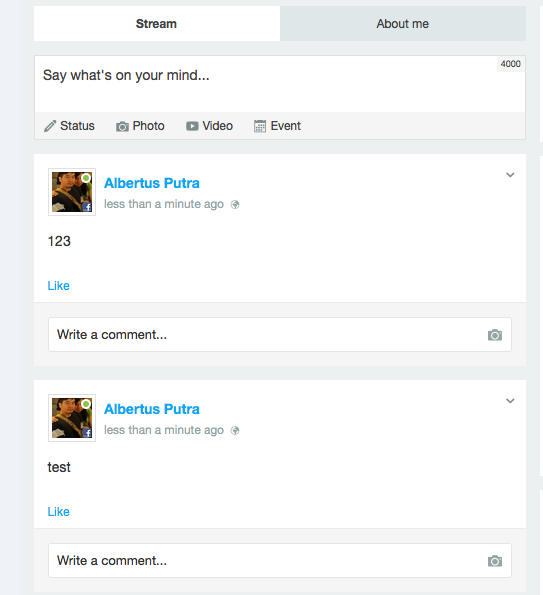Click comment field under the 'test' post
The height and width of the screenshot is (595, 543).
click(280, 560)
